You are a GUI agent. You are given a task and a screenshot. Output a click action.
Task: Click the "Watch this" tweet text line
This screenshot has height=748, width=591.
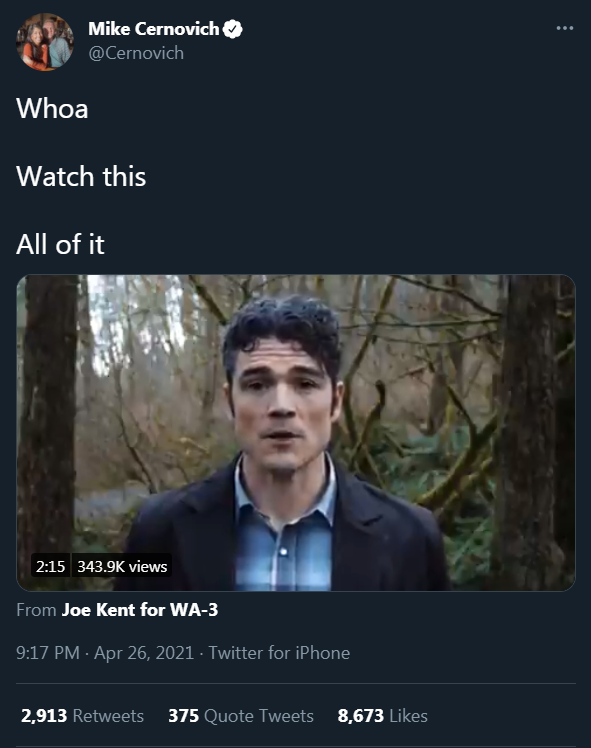point(81,176)
